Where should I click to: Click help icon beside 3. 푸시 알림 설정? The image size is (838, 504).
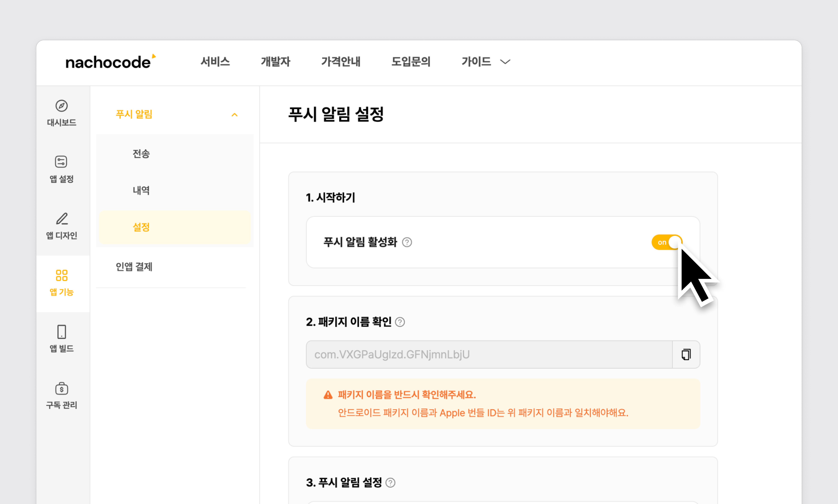click(390, 483)
